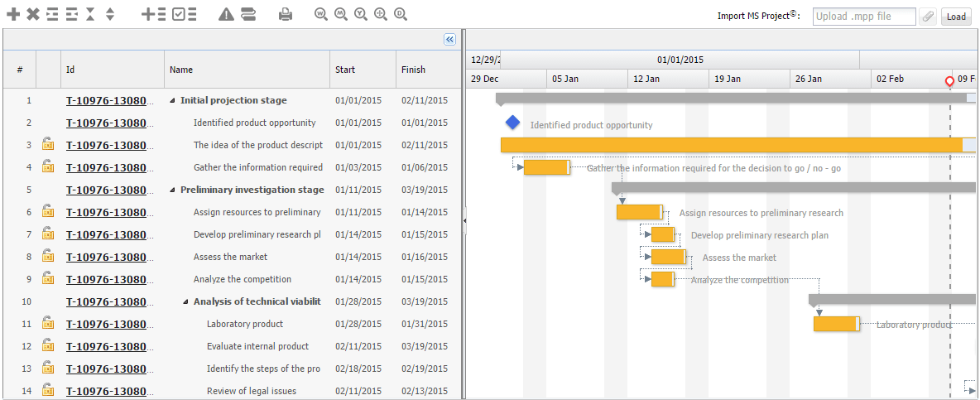Toggle lock on 'Laboratory product' row
Viewport: 980px width, 400px height.
click(x=47, y=323)
